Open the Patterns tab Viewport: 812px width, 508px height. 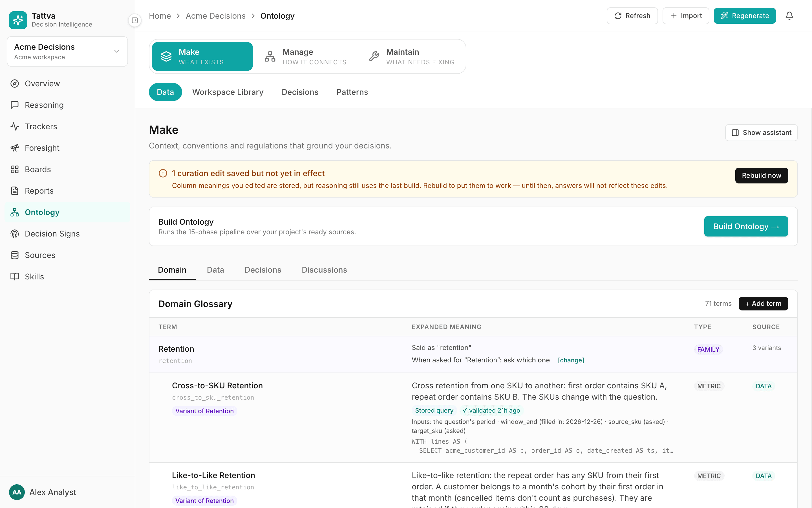tap(352, 92)
